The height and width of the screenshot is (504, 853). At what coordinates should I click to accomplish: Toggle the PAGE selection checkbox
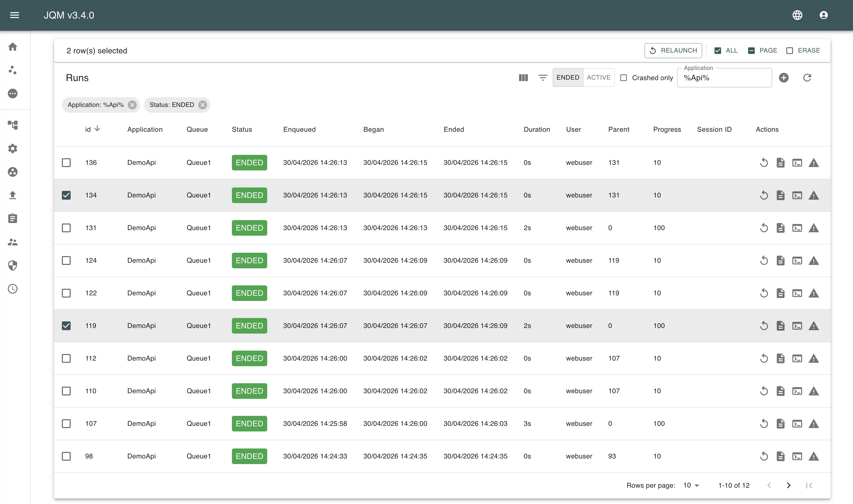coord(751,51)
